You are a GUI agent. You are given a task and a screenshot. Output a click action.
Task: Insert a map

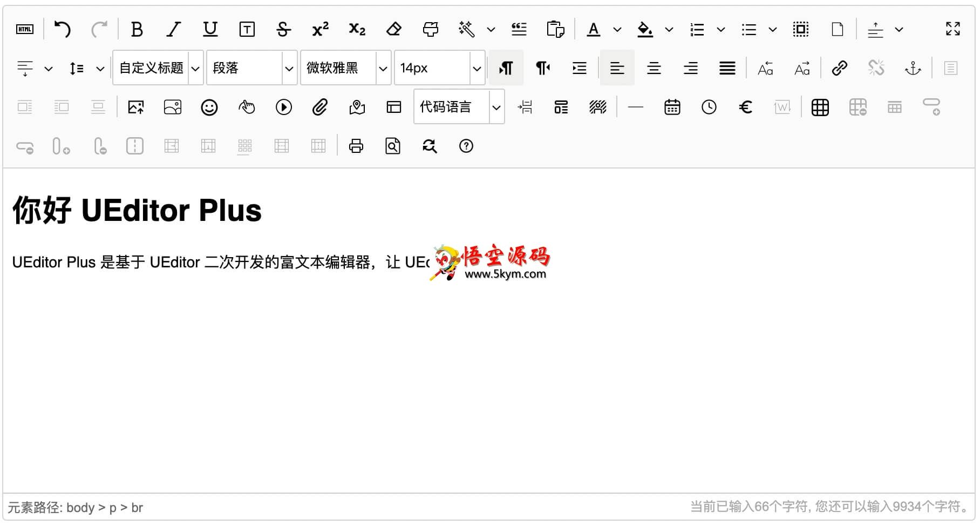pos(357,107)
